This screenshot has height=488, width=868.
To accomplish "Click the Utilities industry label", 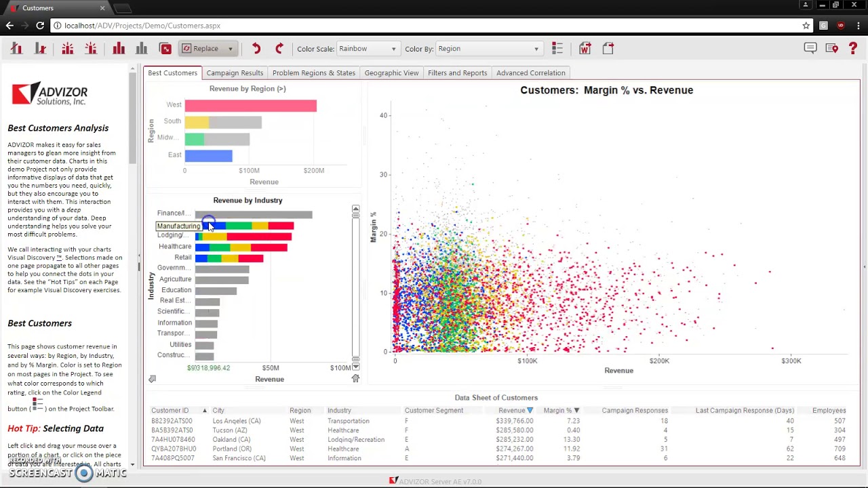I will (x=180, y=344).
